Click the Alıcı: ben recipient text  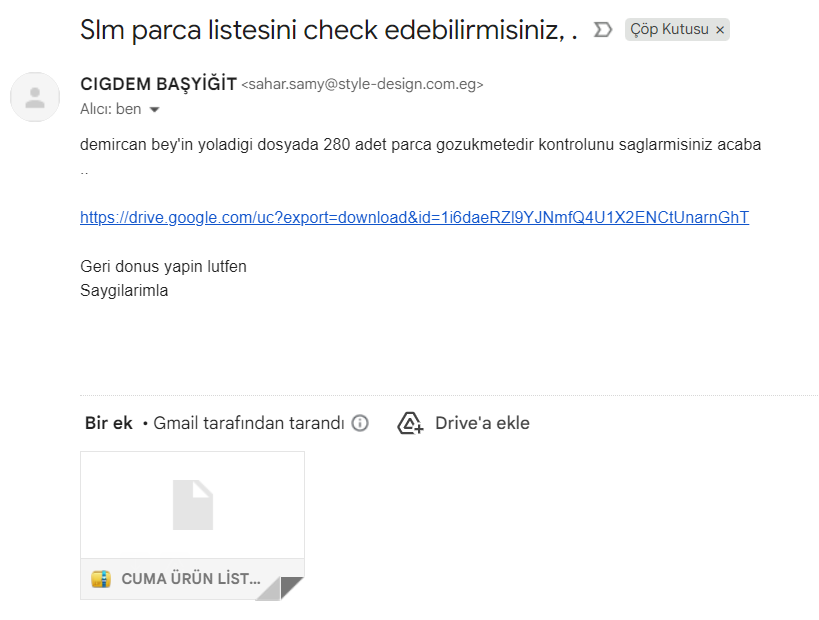pos(111,109)
